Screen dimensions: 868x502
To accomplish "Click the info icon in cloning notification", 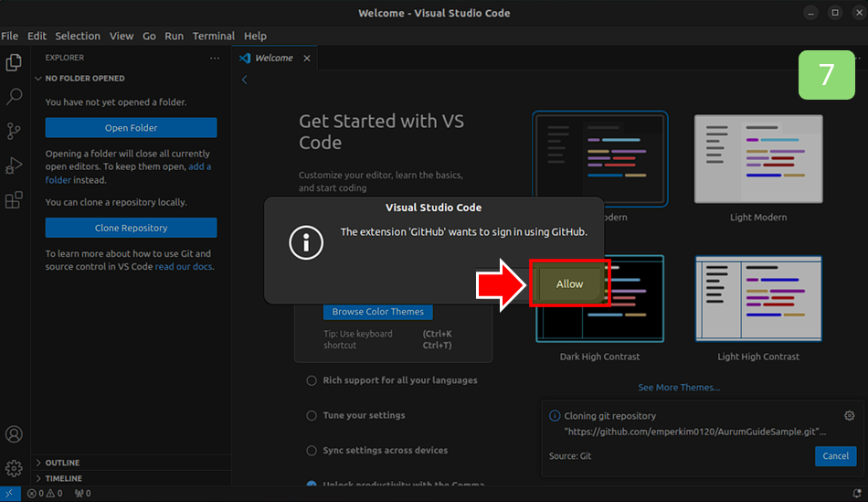I will pos(554,415).
